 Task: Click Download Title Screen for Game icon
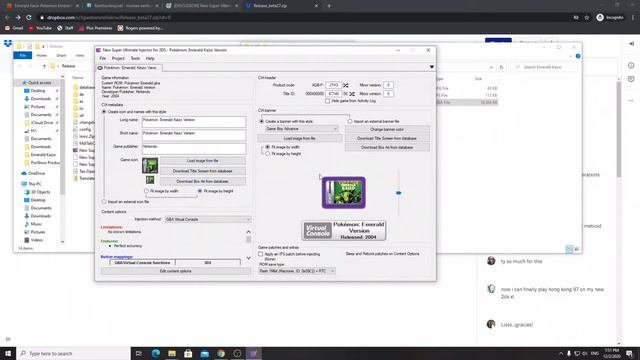pyautogui.click(x=203, y=171)
